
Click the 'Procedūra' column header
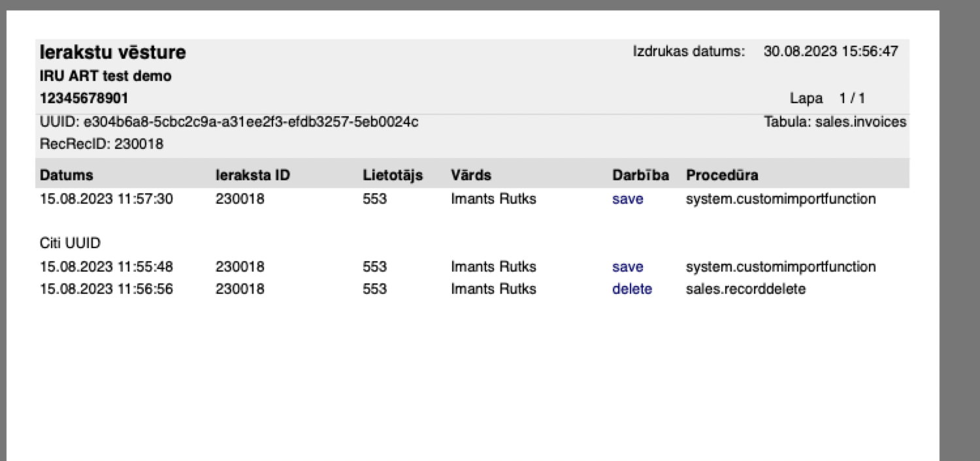coord(722,175)
